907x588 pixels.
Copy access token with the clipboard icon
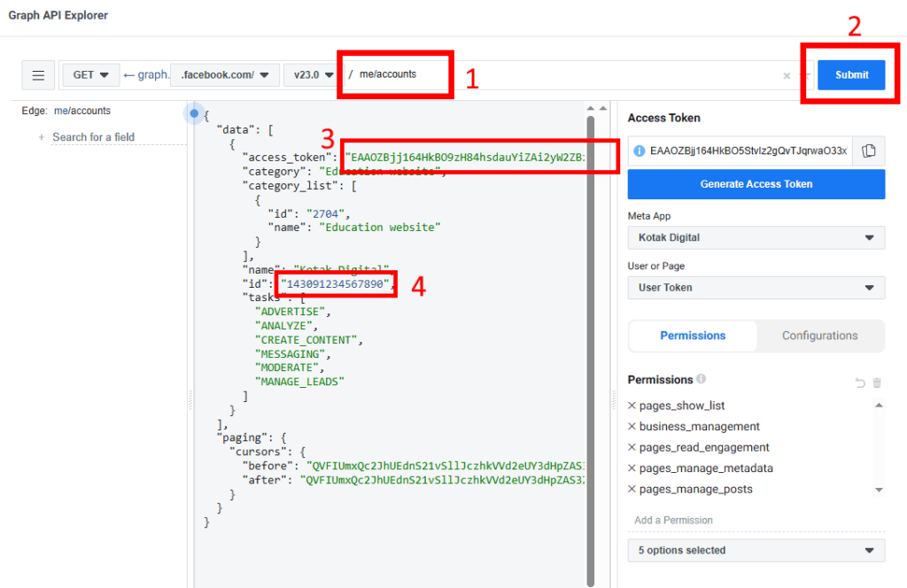point(868,151)
